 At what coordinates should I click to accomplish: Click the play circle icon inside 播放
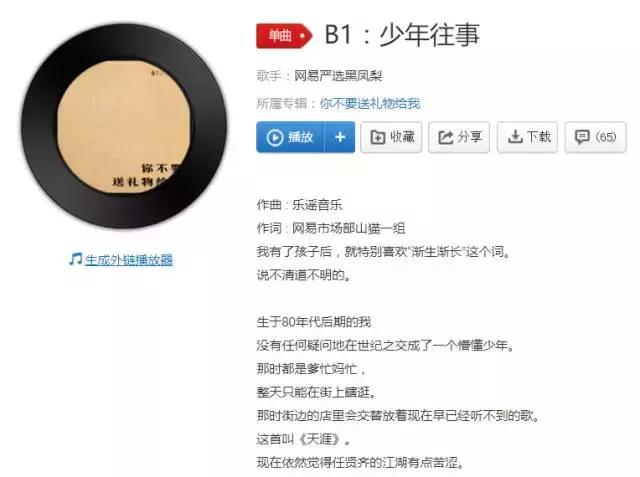click(275, 137)
